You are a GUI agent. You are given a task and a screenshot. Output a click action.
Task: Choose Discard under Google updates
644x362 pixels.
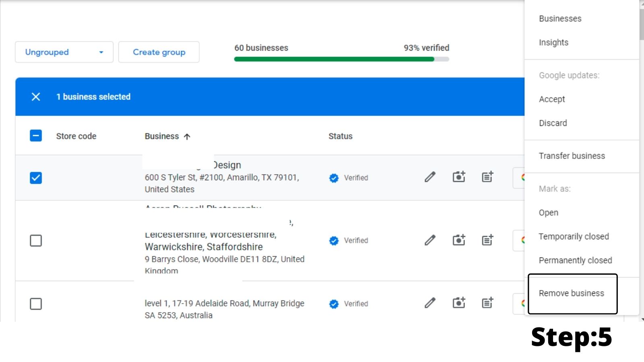[x=553, y=123]
